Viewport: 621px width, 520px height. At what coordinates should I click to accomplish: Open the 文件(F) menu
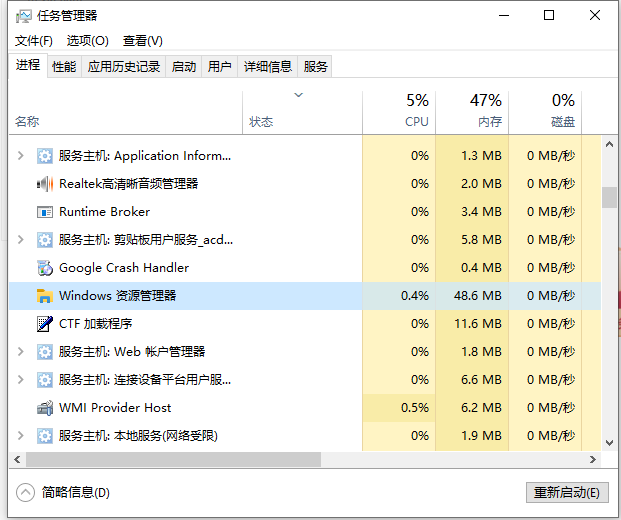click(x=34, y=41)
